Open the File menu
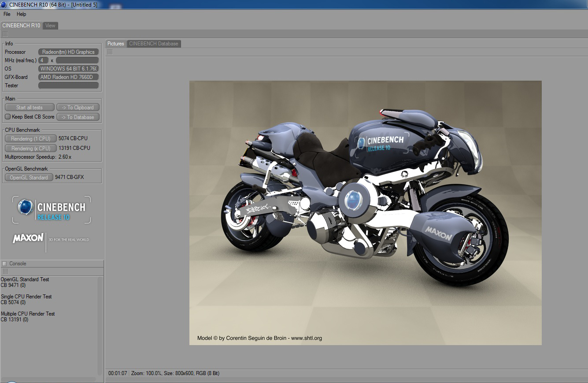 pyautogui.click(x=7, y=14)
